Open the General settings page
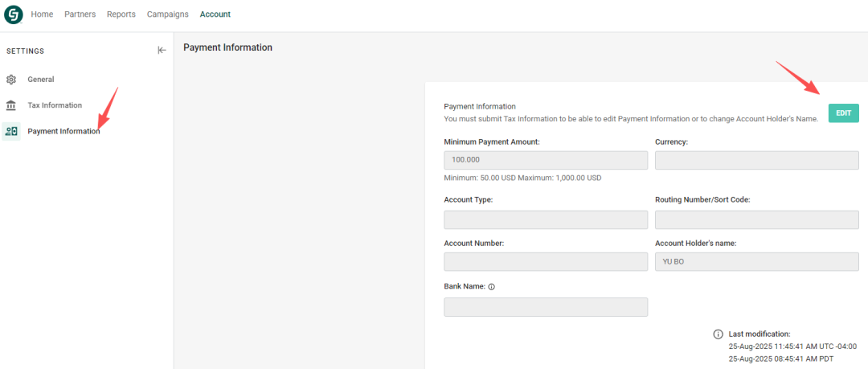The width and height of the screenshot is (868, 369). (41, 80)
